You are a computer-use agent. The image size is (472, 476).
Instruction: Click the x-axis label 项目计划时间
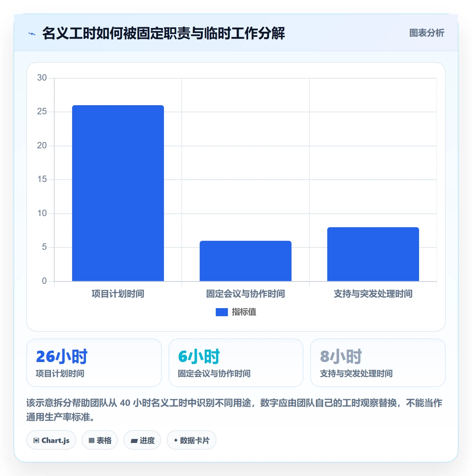[x=118, y=294]
